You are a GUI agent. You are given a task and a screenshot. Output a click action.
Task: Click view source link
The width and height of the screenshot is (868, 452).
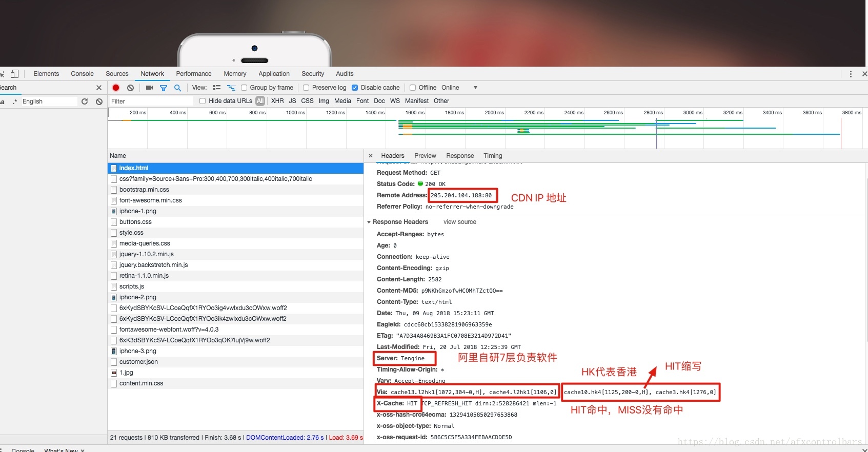click(x=460, y=222)
